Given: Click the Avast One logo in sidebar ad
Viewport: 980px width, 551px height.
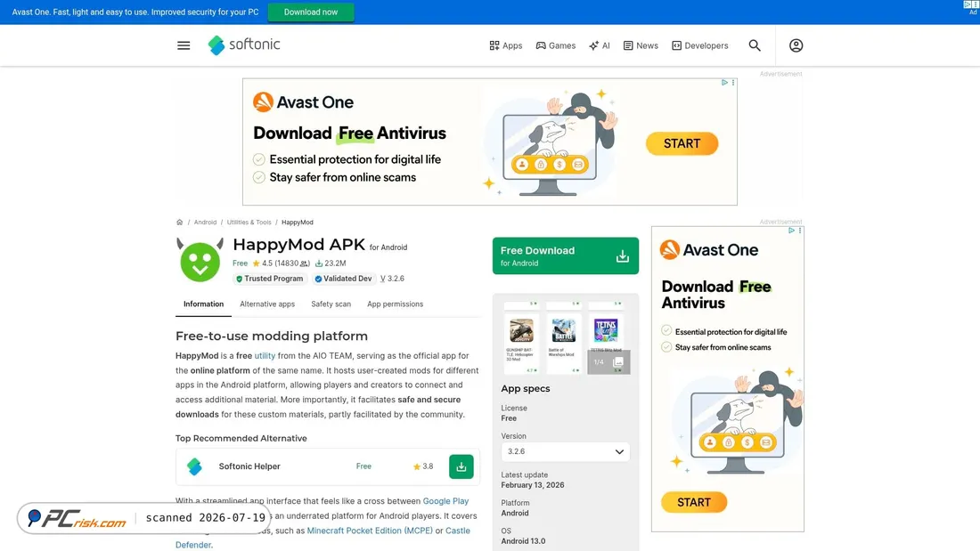Looking at the screenshot, I should pyautogui.click(x=709, y=250).
